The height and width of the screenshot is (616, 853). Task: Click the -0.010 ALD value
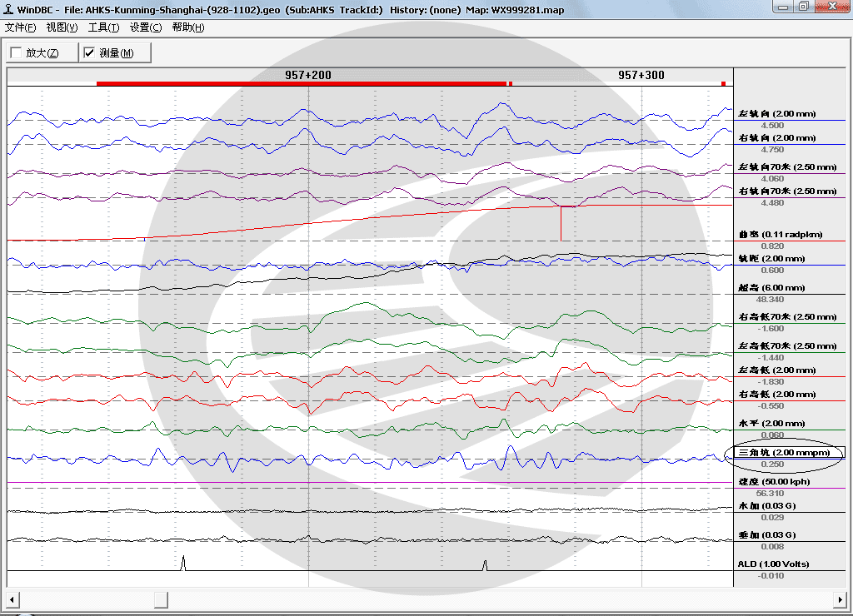771,576
